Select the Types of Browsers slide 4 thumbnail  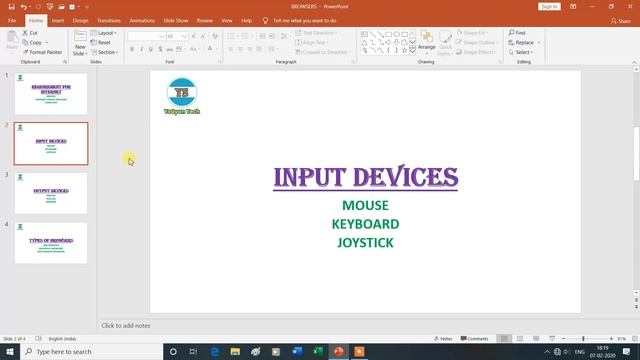[x=51, y=243]
